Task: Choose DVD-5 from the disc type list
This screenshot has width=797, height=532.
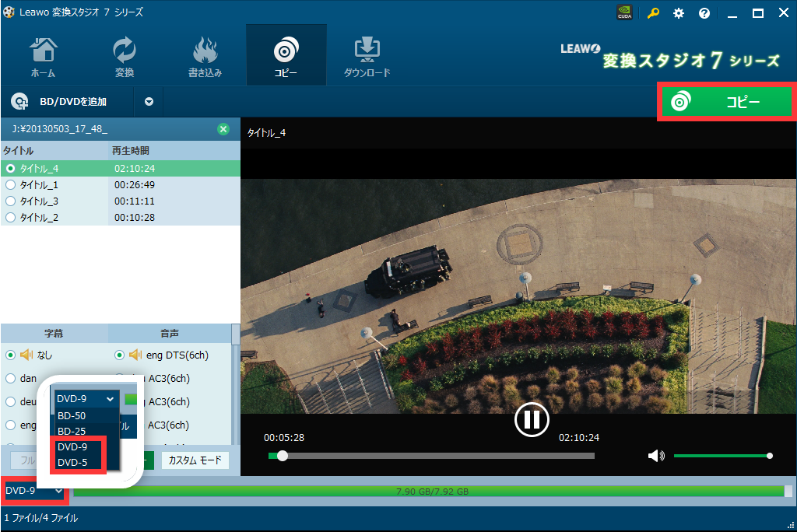Action: tap(72, 462)
